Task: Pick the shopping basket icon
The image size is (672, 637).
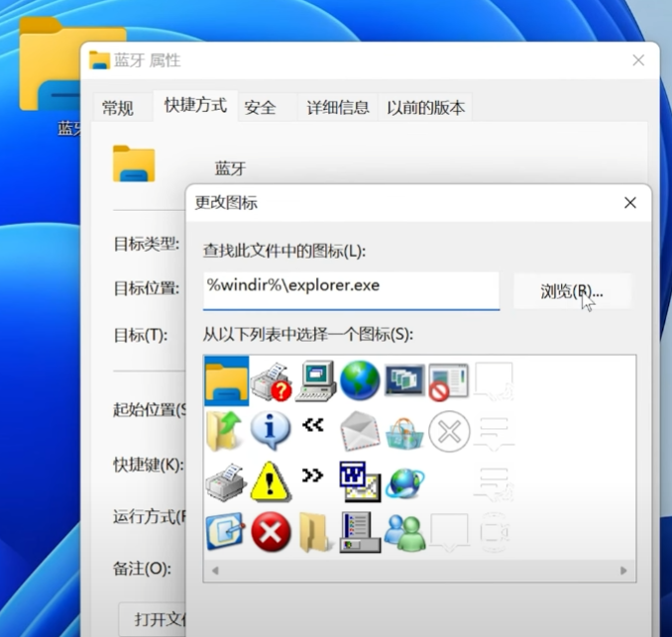Action: point(404,434)
